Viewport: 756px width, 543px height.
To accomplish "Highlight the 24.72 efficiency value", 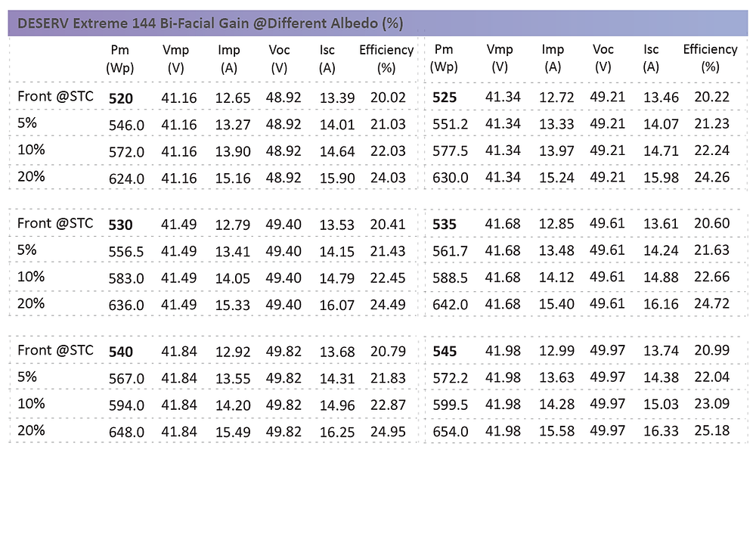I will (712, 304).
